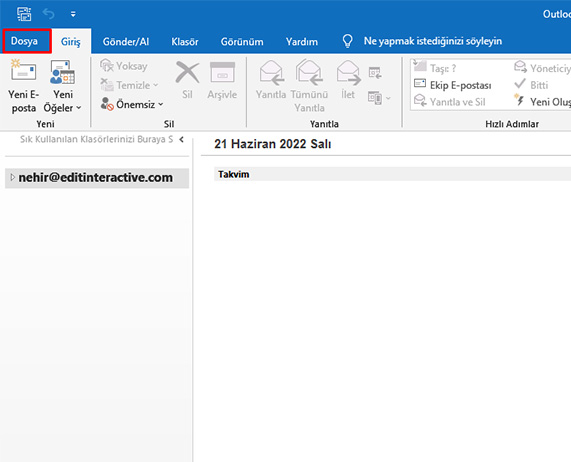Viewport: 571px width, 462px height.
Task: Select the Ekip E-postası quick step
Action: point(453,85)
